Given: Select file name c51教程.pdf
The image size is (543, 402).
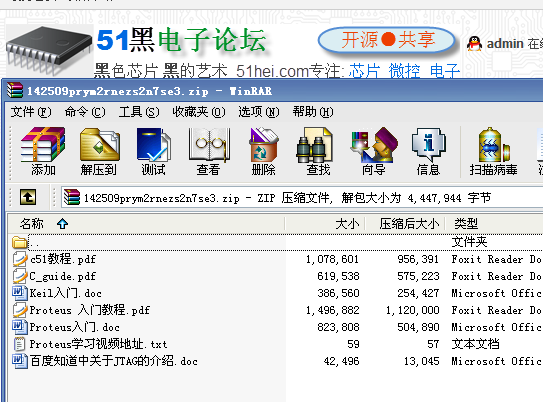Looking at the screenshot, I should coord(63,259).
